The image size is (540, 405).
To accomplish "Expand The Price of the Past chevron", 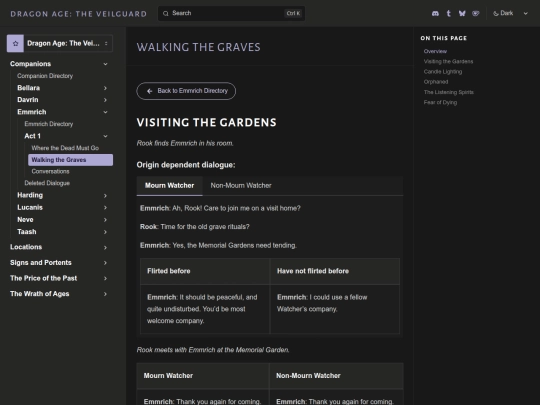I will pyautogui.click(x=105, y=278).
